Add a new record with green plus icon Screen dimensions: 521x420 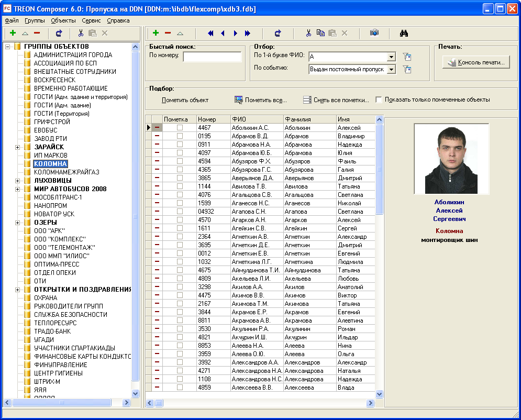point(155,33)
